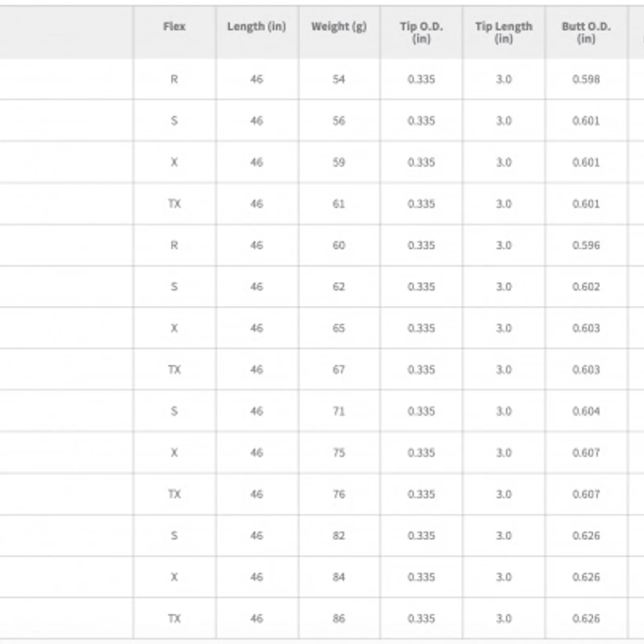Click the 0.604 butt O.D. cell
The width and height of the screenshot is (644, 644).
(586, 411)
